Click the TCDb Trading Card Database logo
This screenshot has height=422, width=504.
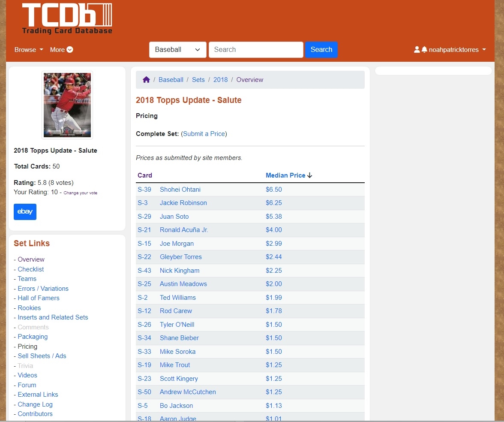pos(67,19)
